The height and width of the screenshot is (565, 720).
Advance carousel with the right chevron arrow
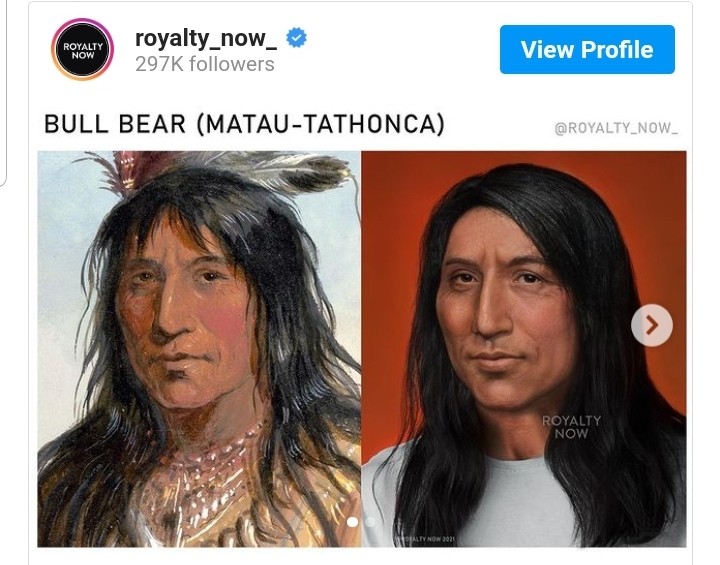pos(652,325)
